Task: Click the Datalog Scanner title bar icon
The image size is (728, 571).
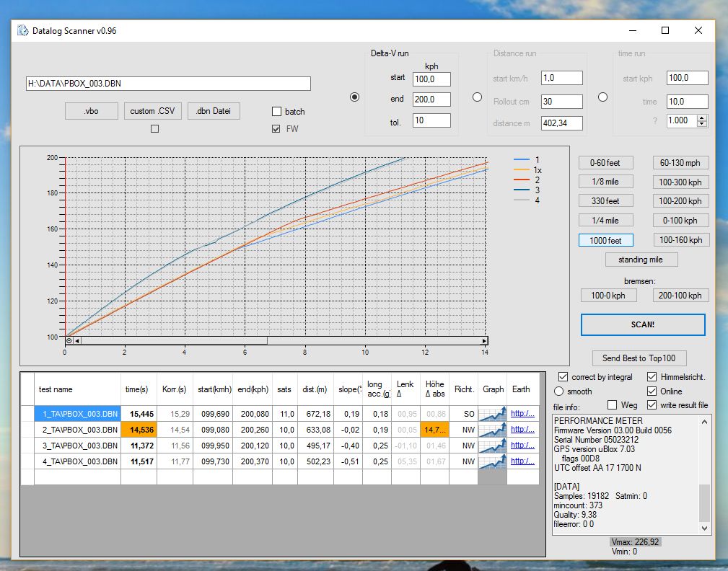Action: (23, 31)
